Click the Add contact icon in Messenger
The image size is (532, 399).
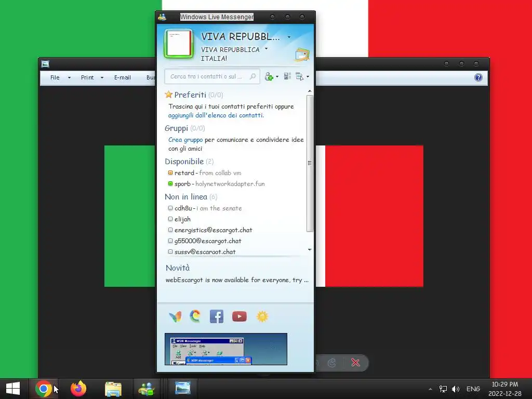(269, 77)
